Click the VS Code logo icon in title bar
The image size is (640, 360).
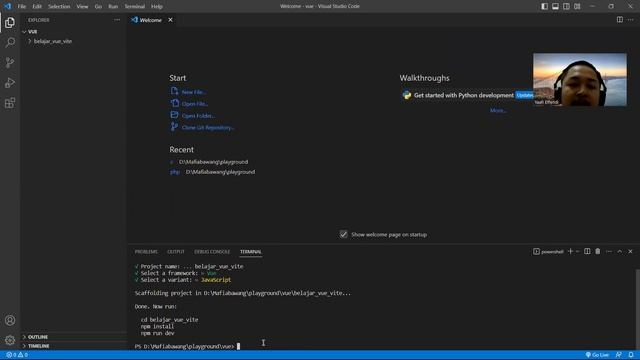[7, 6]
